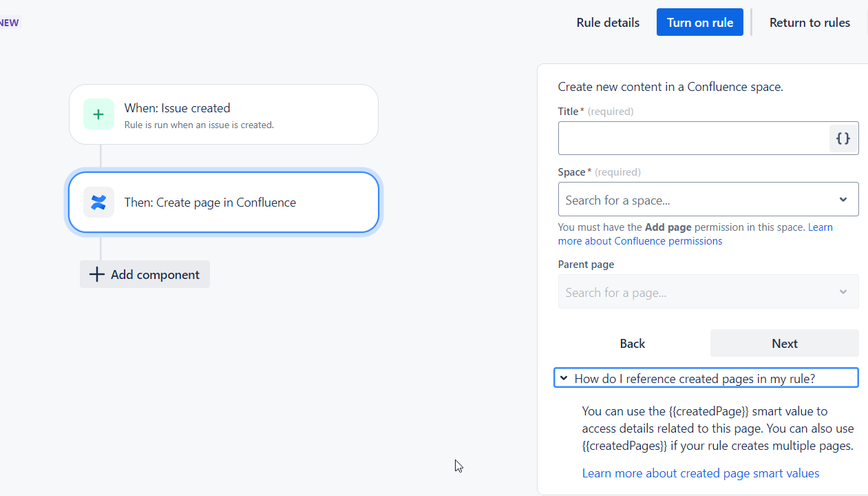Image resolution: width=868 pixels, height=496 pixels.
Task: Open Confluence permissions learn more link
Action: [x=668, y=241]
